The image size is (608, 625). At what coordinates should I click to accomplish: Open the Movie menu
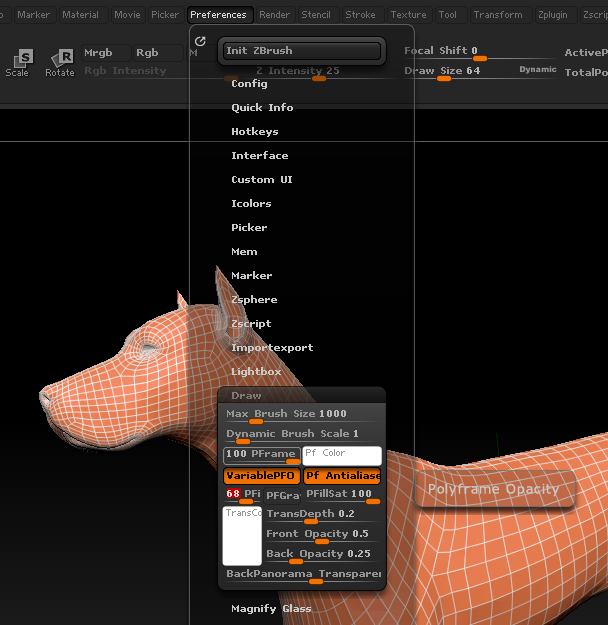[x=127, y=15]
